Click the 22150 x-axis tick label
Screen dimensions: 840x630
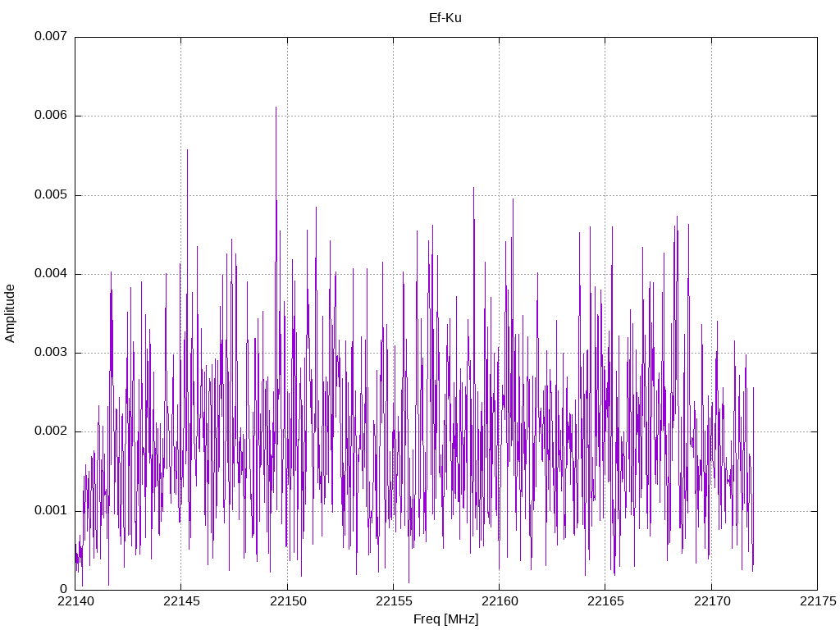tap(288, 601)
